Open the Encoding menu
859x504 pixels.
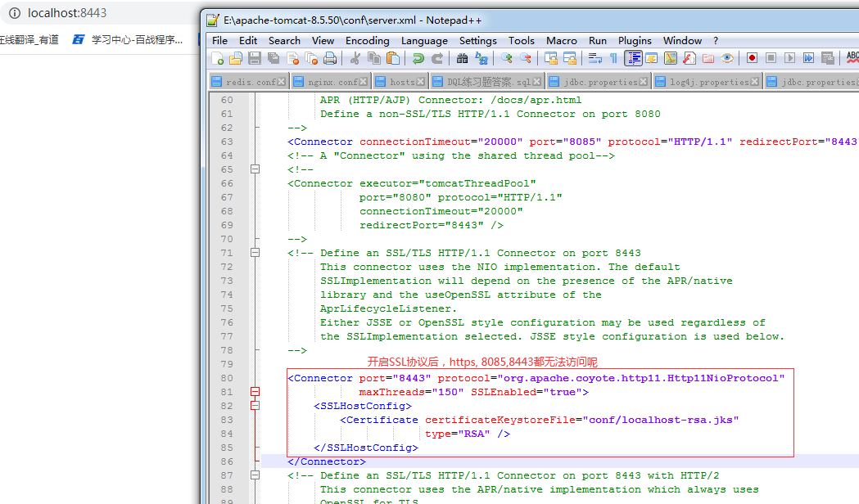tap(367, 40)
